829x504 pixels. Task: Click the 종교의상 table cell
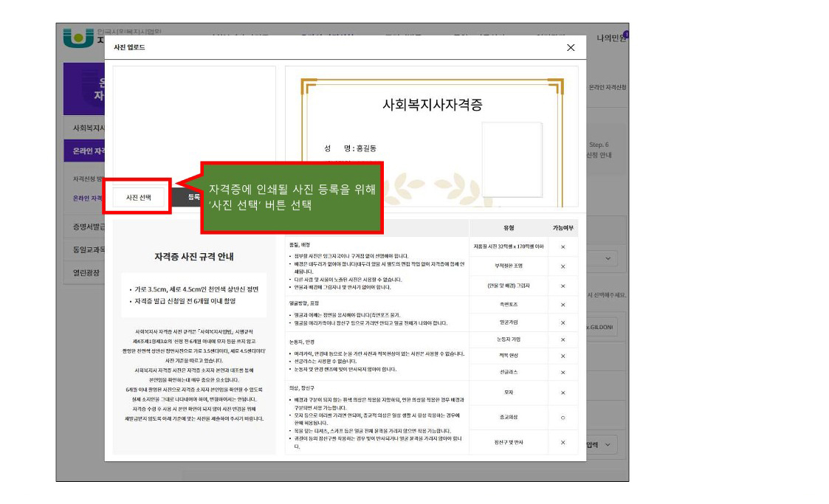(509, 418)
